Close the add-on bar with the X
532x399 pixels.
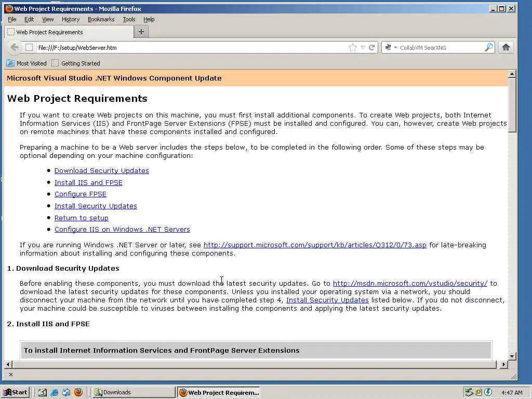(x=11, y=375)
